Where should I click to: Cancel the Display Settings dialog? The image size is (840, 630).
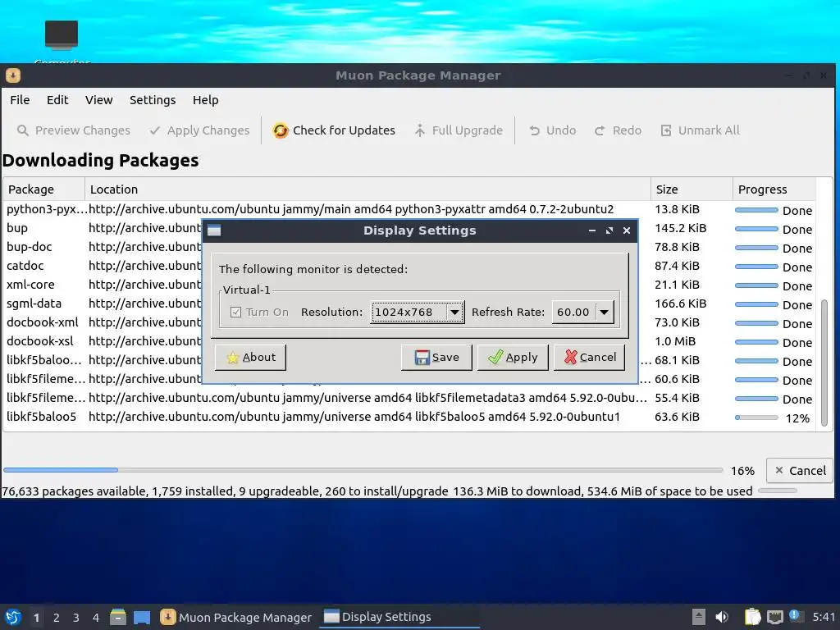tap(589, 358)
